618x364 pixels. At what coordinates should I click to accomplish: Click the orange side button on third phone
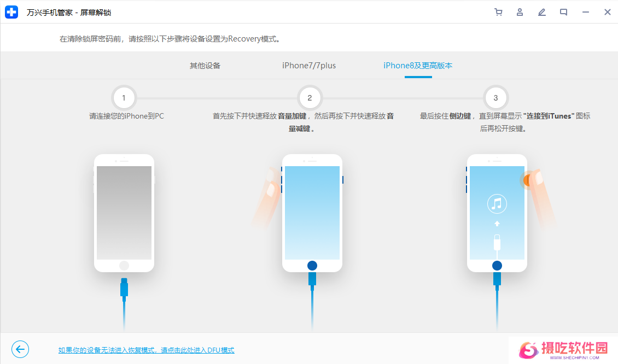(527, 179)
